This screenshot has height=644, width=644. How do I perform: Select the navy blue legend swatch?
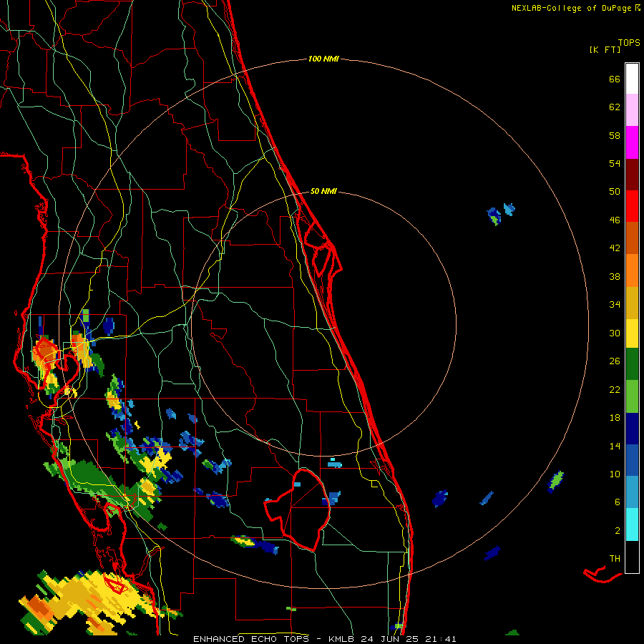tap(632, 429)
